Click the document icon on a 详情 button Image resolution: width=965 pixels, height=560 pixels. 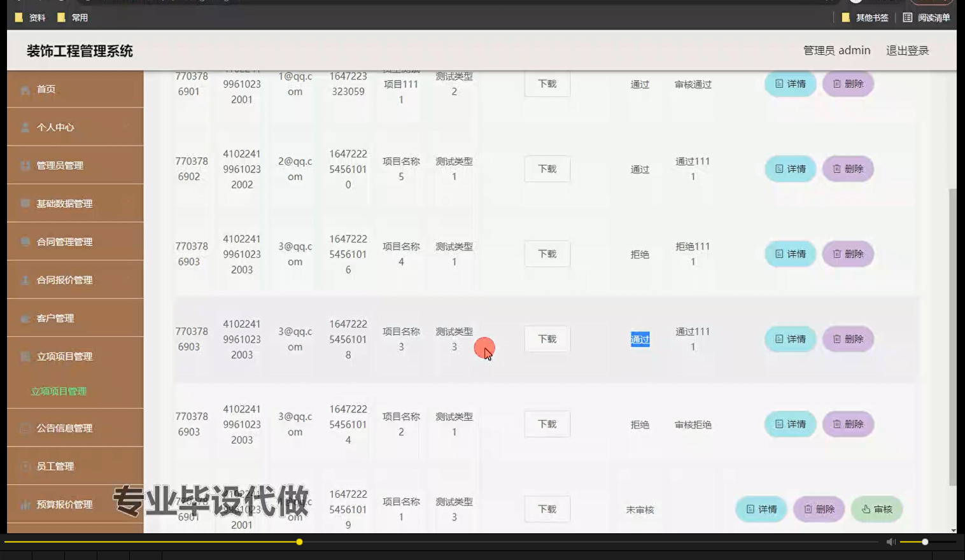pos(778,83)
